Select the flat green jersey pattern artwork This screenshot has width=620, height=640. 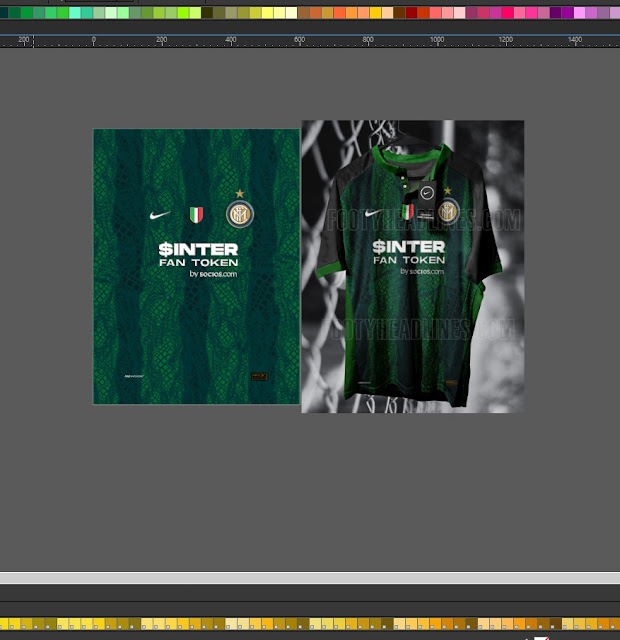196,267
